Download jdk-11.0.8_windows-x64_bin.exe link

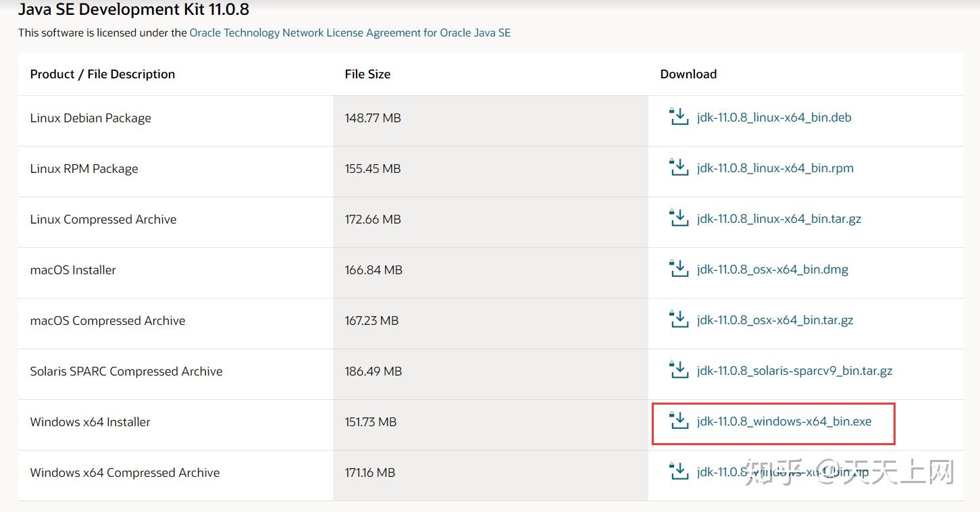tap(784, 421)
